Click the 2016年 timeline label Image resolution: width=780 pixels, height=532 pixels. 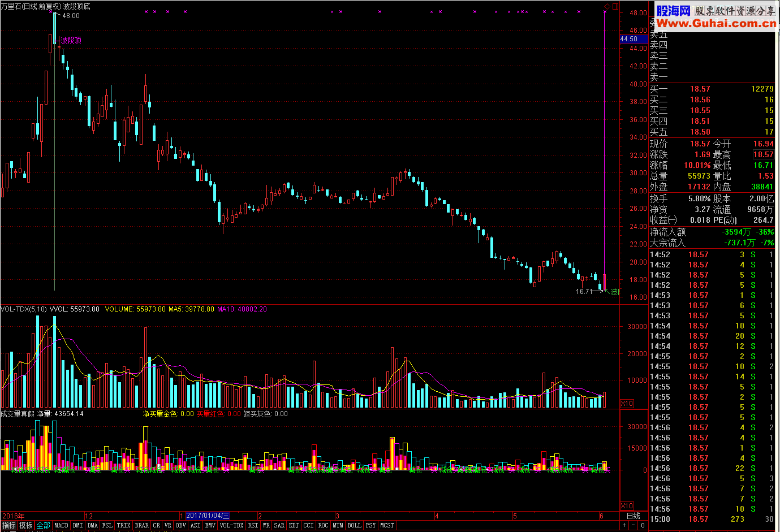(13, 516)
